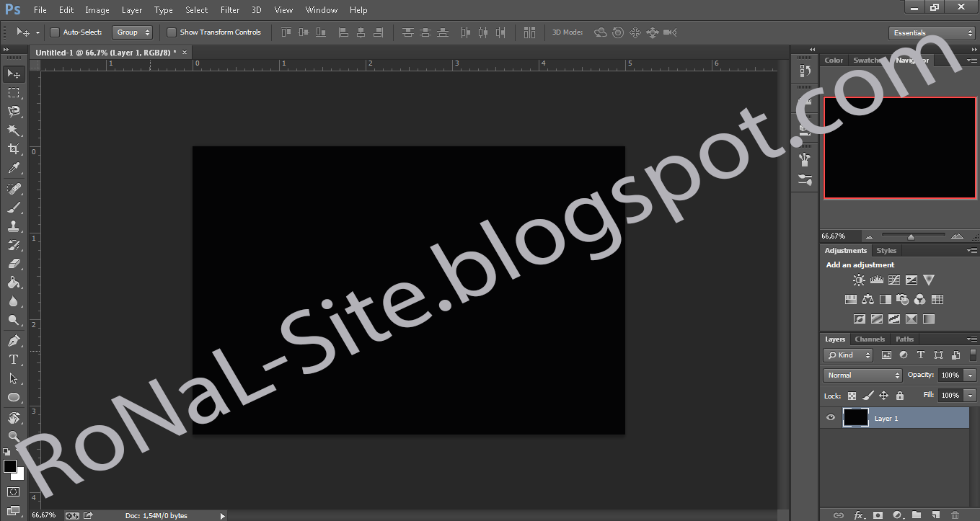980x521 pixels.
Task: Select the Horizontal Type tool
Action: point(14,360)
